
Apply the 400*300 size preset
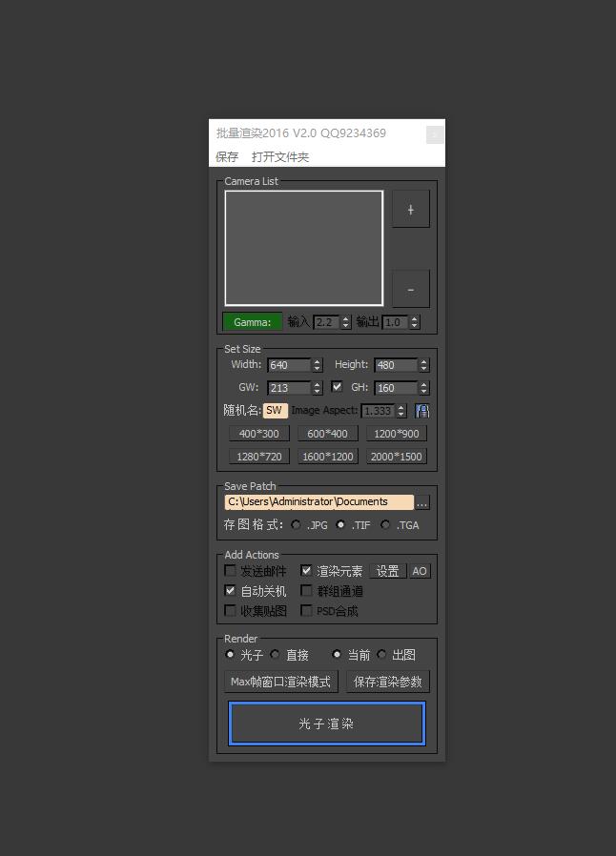pos(258,434)
